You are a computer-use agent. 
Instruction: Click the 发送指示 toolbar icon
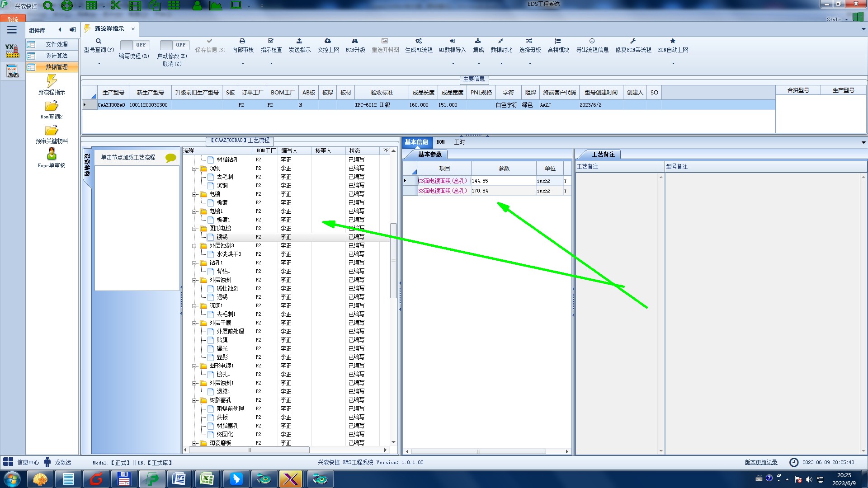pos(299,41)
